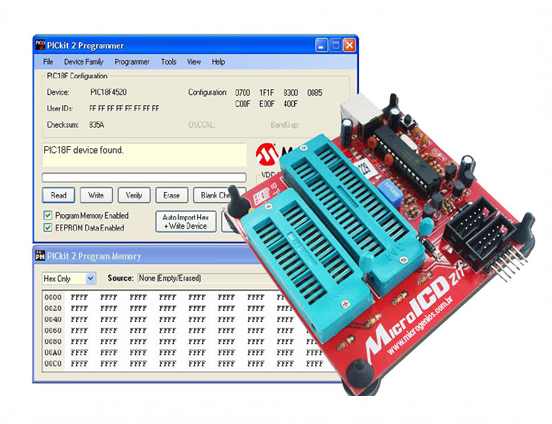Close the PICkit 2 Programmer window
The height and width of the screenshot is (424, 552).
[x=349, y=45]
